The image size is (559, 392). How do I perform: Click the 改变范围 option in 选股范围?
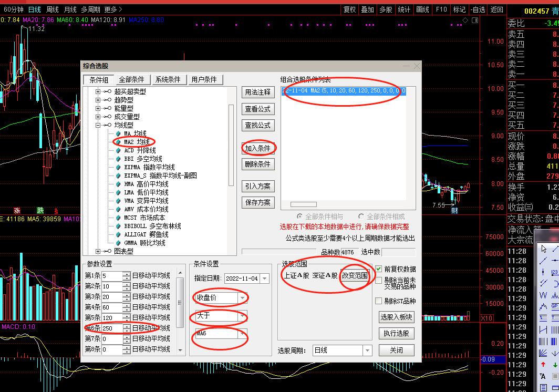pos(354,276)
